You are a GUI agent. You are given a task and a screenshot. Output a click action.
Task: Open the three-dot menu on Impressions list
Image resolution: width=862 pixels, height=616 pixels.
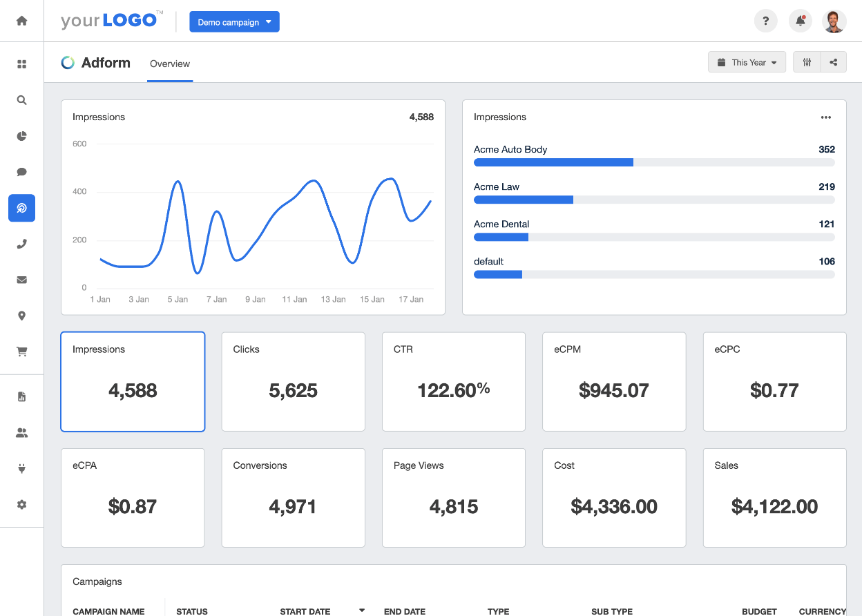coord(826,117)
